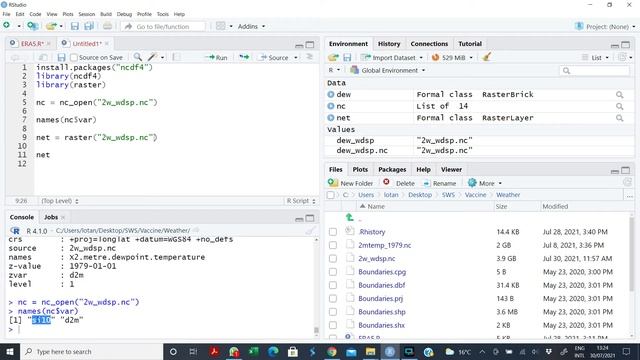Check the .Rhistory file checkbox
Screen dimensions: 640x360
coord(333,232)
